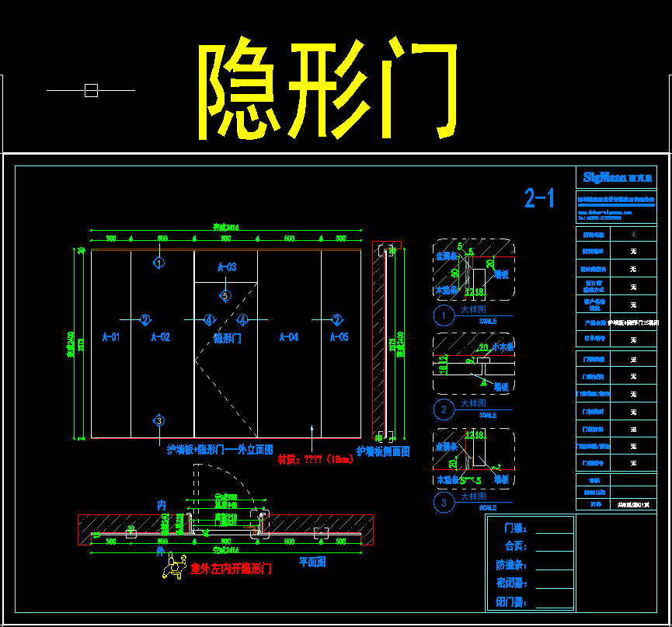This screenshot has width=672, height=627.
Task: Select panel label A-02 in the elevation
Action: click(161, 337)
